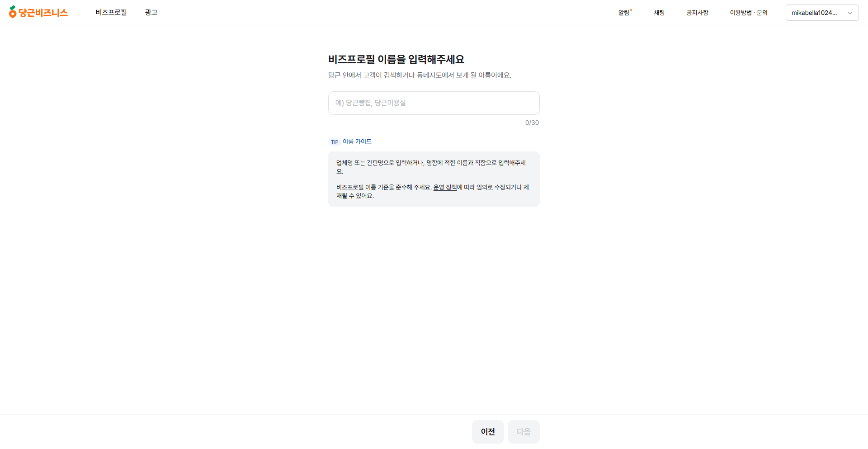Focus the 비즈프로필 name input field
The image size is (868, 449).
(434, 103)
